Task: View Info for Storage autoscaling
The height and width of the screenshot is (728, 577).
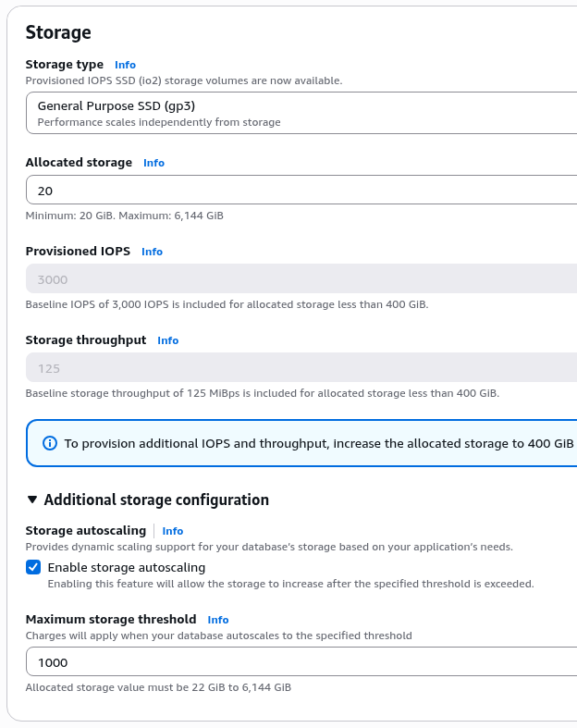Action: point(173,531)
